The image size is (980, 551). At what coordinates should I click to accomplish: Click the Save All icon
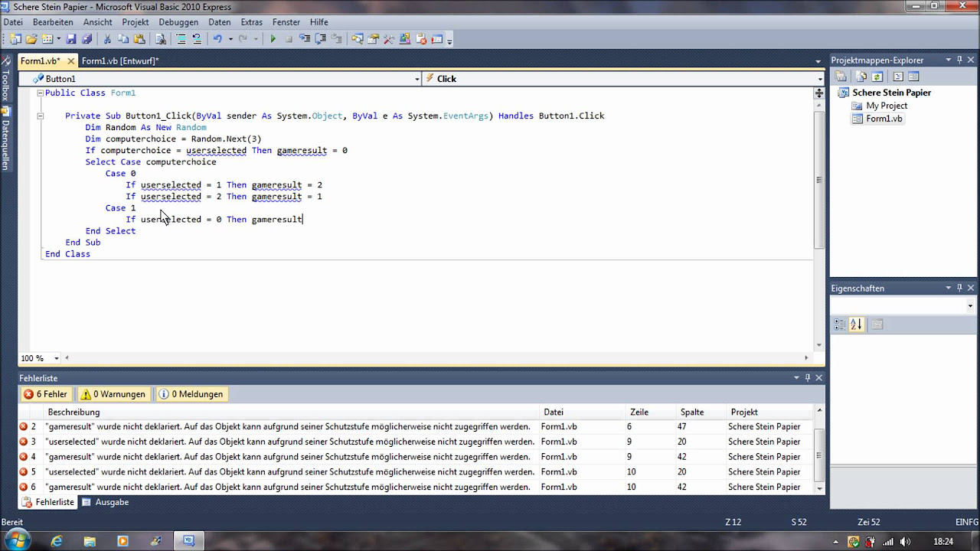(87, 39)
